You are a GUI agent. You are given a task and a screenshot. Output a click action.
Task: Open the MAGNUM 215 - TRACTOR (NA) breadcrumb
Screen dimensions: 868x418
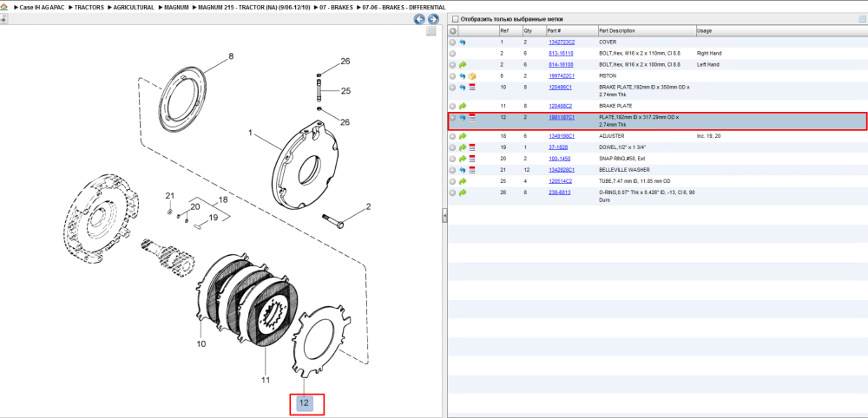click(x=254, y=8)
